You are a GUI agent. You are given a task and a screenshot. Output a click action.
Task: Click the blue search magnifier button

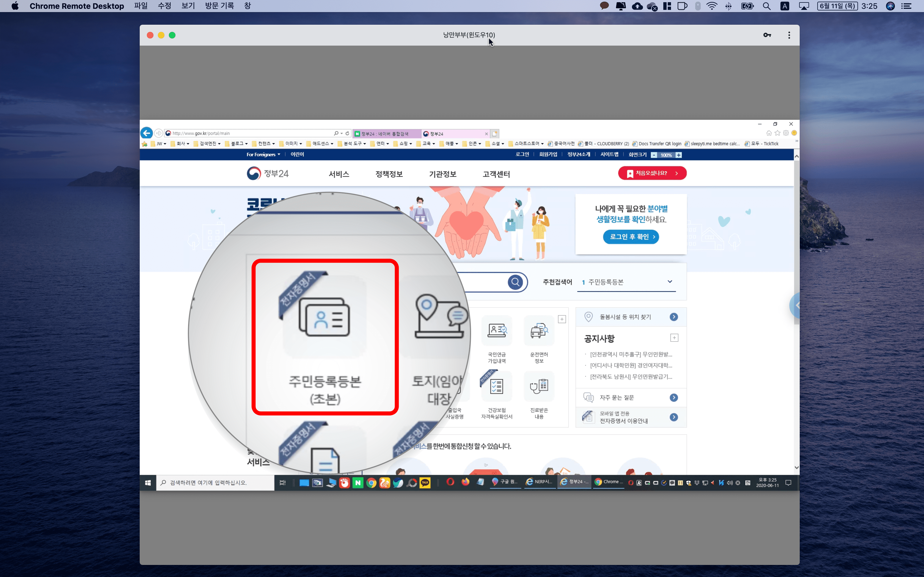coord(515,282)
